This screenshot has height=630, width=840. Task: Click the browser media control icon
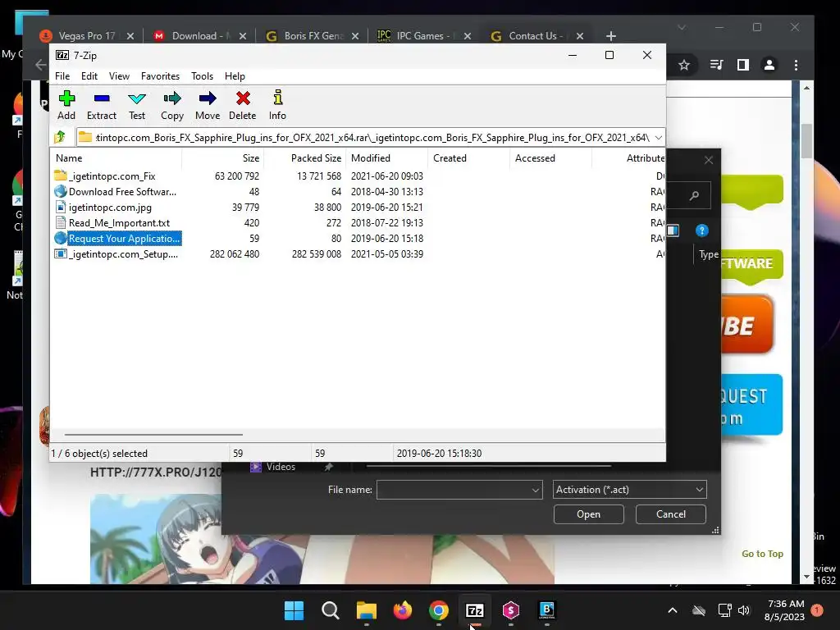pos(716,66)
